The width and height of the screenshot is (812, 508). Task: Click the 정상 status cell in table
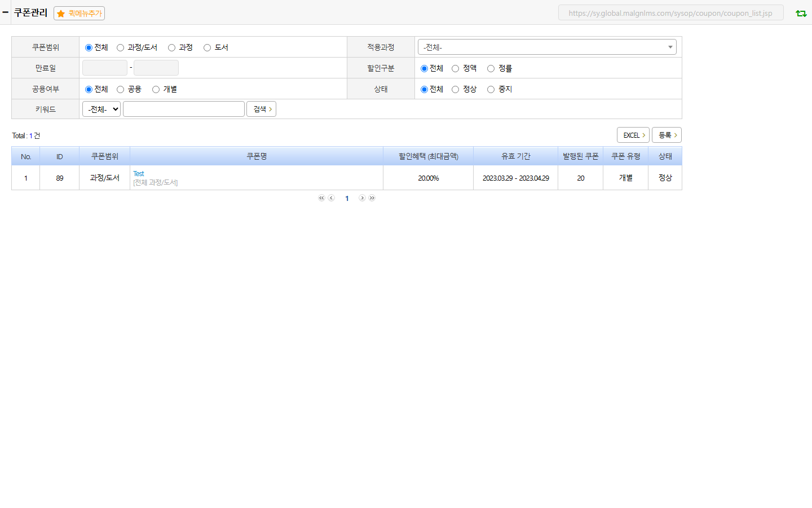[665, 178]
